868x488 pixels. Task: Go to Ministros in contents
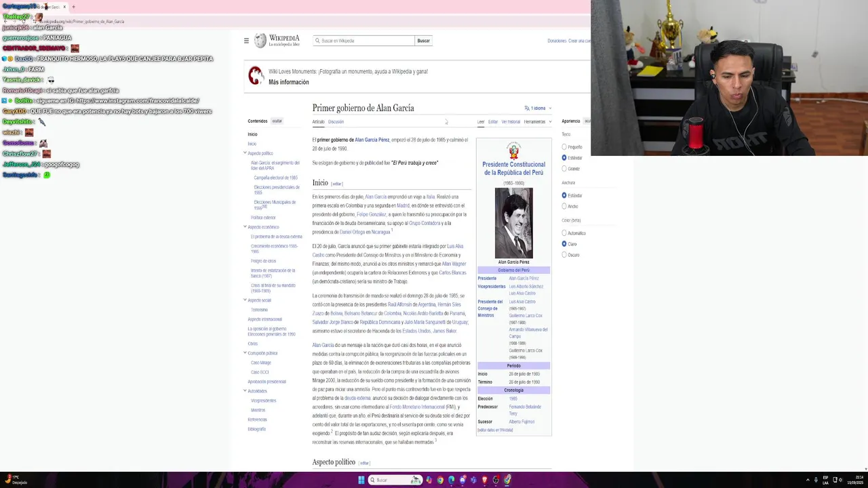point(258,410)
